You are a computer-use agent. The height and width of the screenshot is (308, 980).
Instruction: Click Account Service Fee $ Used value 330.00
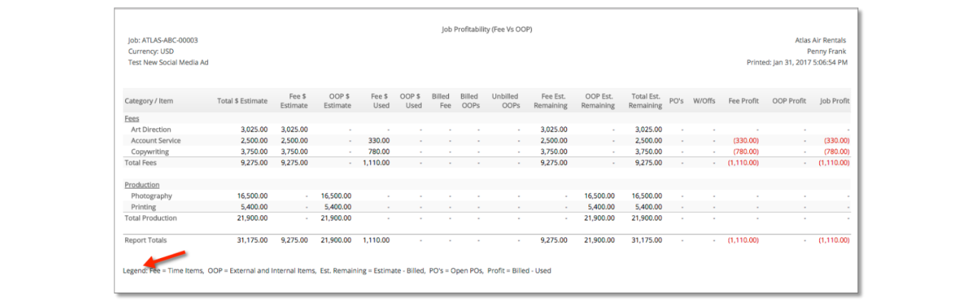[x=379, y=141]
